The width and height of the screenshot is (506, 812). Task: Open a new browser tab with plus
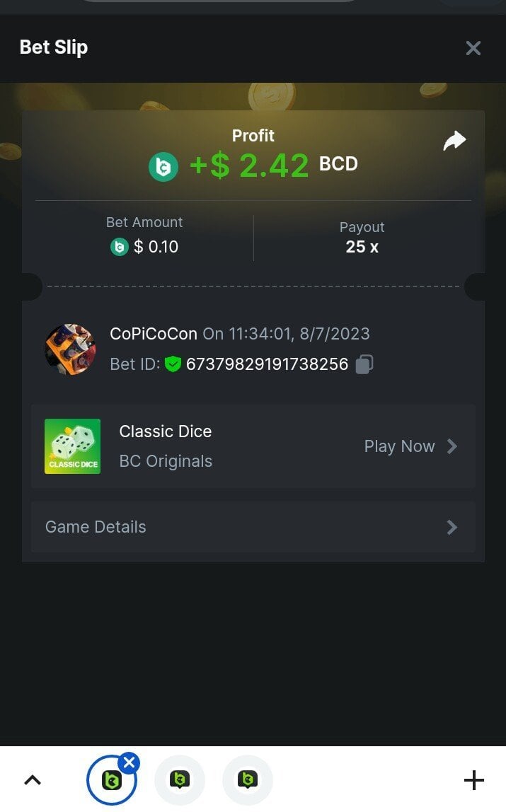[x=474, y=780]
